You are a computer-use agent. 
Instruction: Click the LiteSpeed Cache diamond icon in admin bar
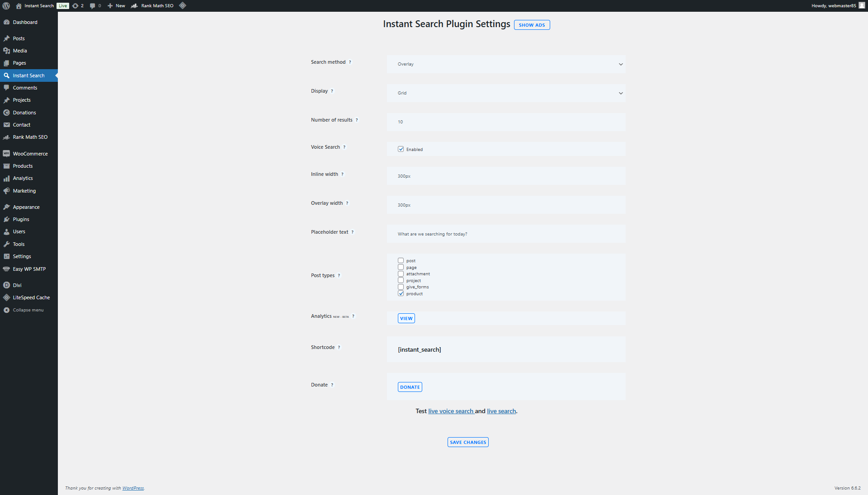tap(183, 6)
